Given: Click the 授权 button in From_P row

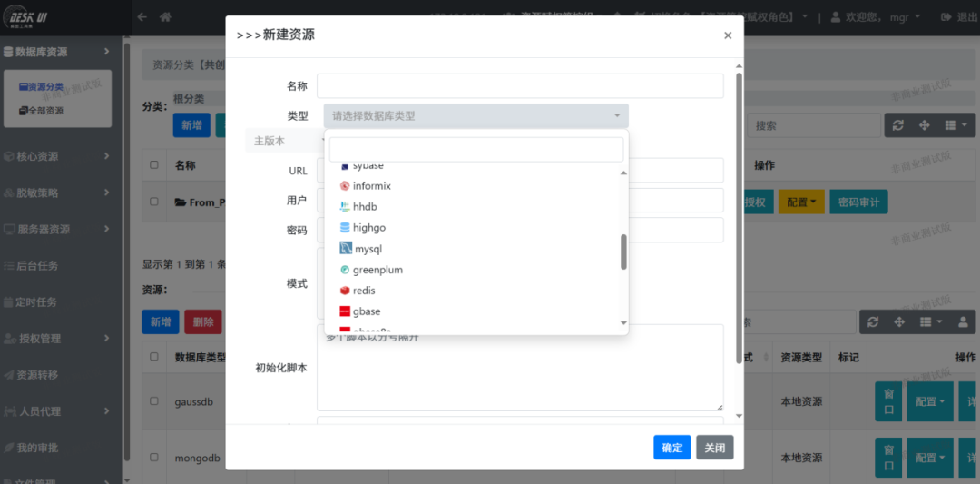Looking at the screenshot, I should [758, 202].
